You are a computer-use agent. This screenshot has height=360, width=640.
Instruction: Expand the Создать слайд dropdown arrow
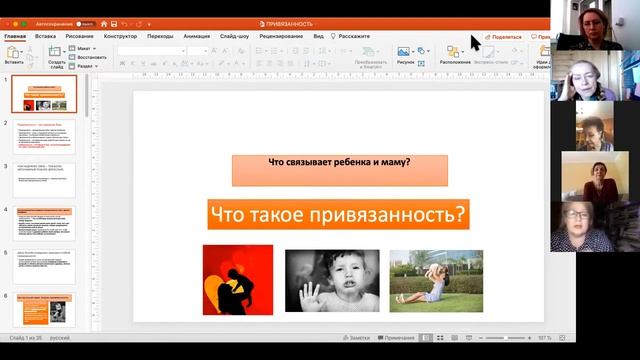tap(64, 52)
